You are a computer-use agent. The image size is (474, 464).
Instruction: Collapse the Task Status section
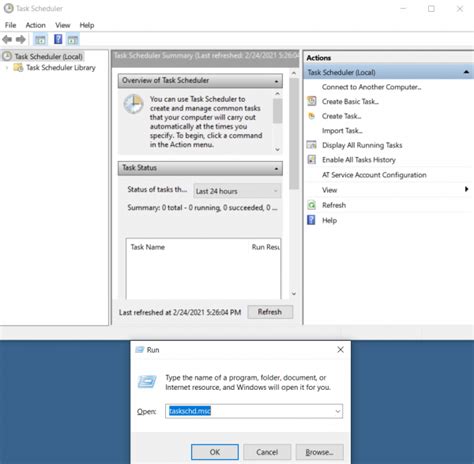coord(276,168)
